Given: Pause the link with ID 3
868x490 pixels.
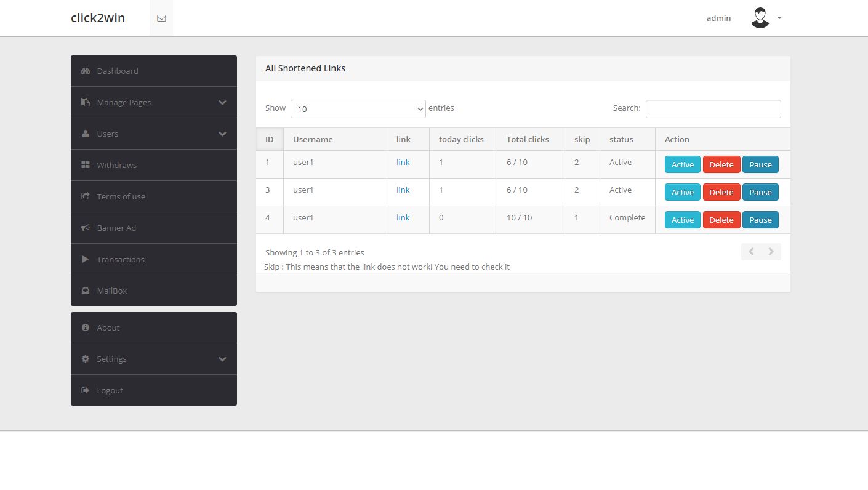Looking at the screenshot, I should (x=760, y=192).
